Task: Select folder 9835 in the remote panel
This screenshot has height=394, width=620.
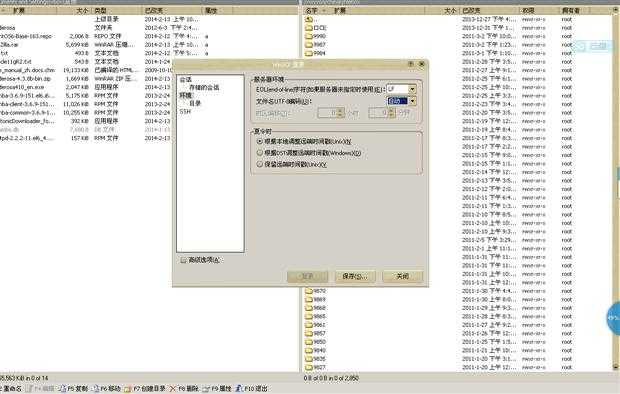Action: [x=315, y=359]
